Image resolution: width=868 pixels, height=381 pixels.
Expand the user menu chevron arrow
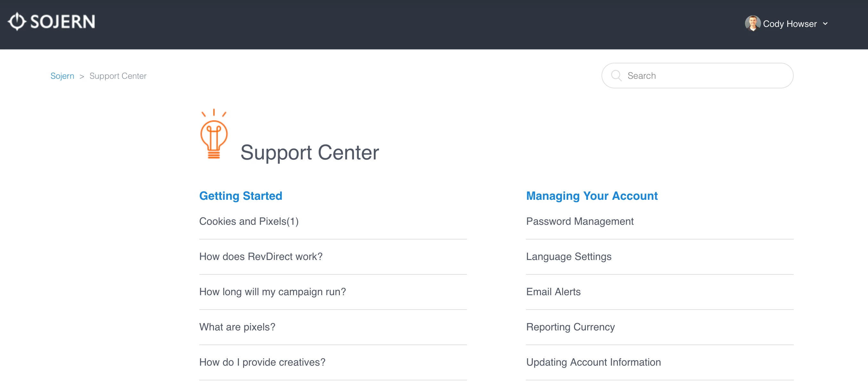coord(825,24)
